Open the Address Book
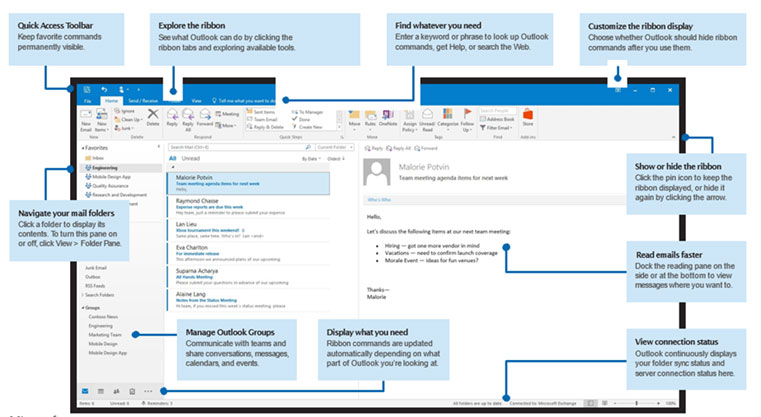 (x=497, y=119)
